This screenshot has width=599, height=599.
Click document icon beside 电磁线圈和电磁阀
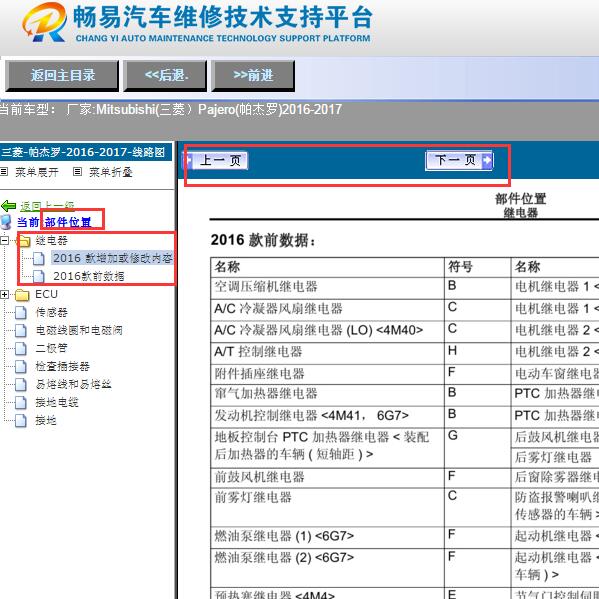pos(21,330)
